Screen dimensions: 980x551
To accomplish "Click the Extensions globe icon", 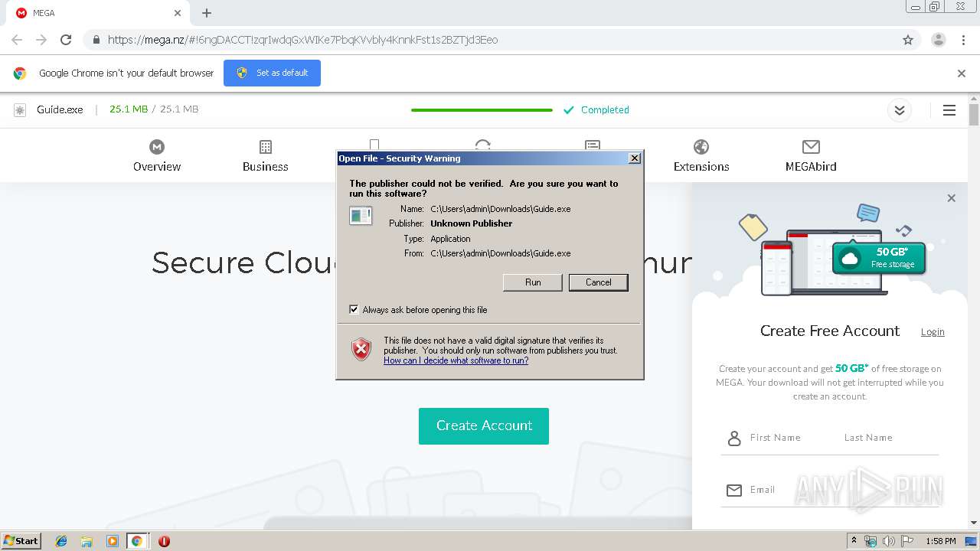I will 701,146.
